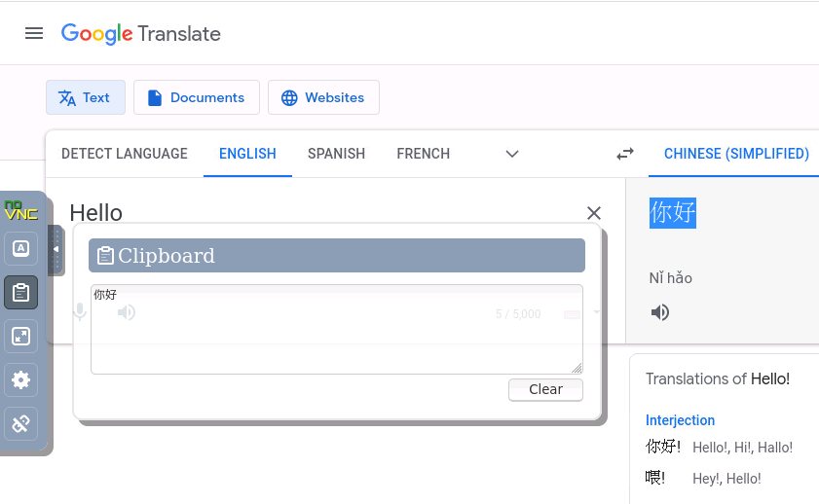Collapse the noVNC control bar handle
The width and height of the screenshot is (819, 504).
(x=56, y=249)
